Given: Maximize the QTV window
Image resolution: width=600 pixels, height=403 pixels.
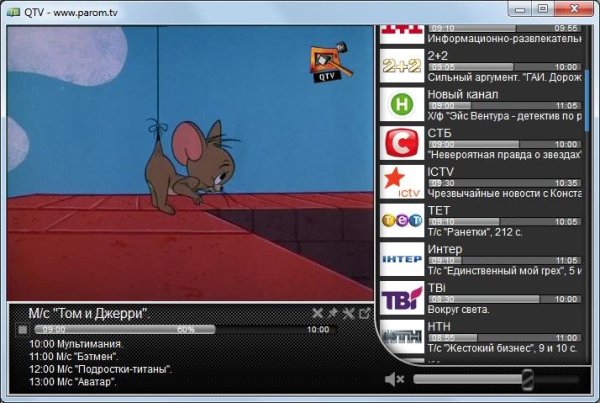Looking at the screenshot, I should pos(543,9).
